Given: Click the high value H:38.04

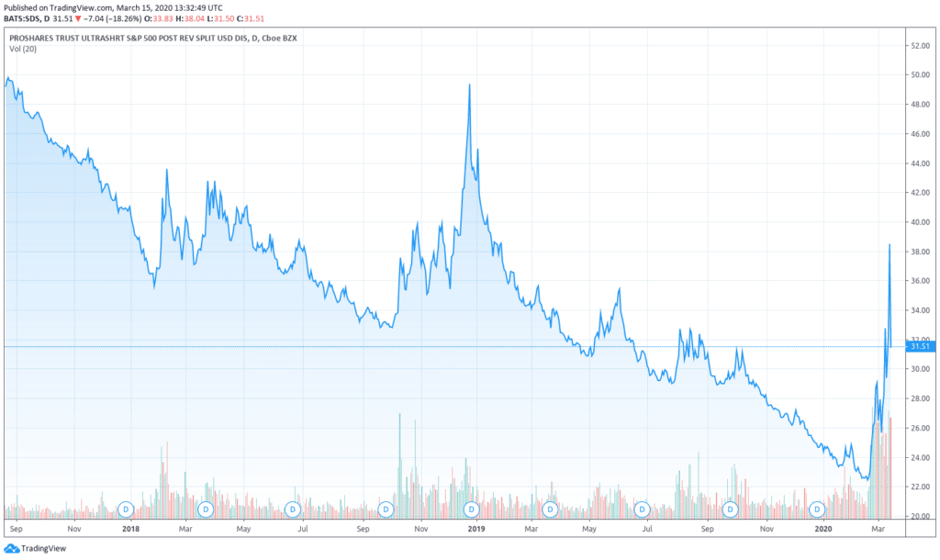Looking at the screenshot, I should click(x=190, y=18).
